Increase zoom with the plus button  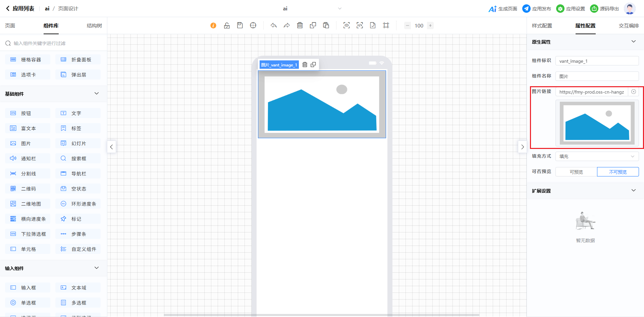pos(430,25)
